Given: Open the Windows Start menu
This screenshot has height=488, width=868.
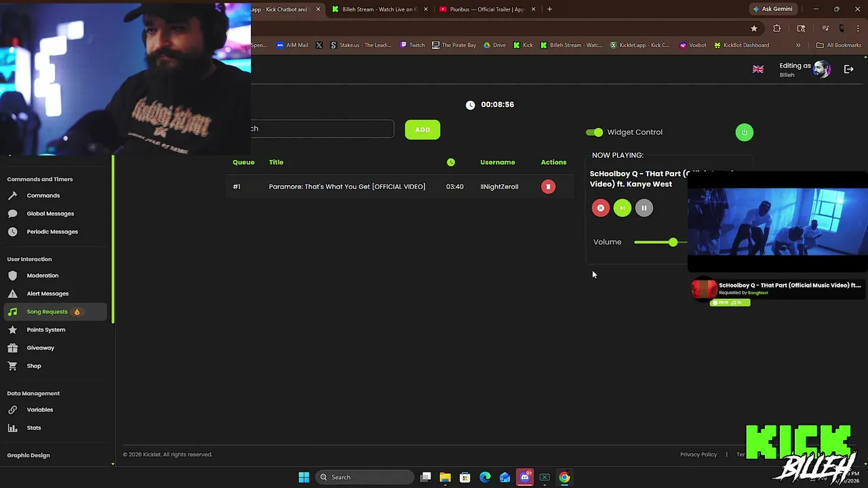Looking at the screenshot, I should [x=304, y=477].
